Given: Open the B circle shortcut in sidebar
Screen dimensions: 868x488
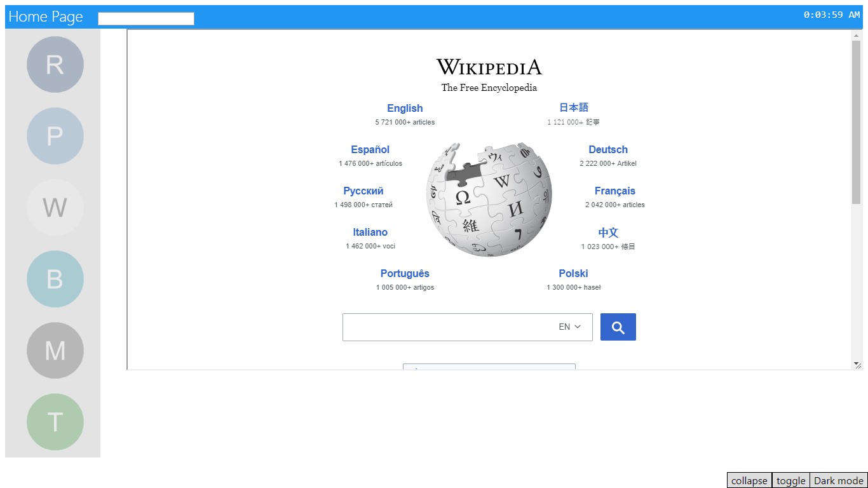Looking at the screenshot, I should (x=55, y=279).
